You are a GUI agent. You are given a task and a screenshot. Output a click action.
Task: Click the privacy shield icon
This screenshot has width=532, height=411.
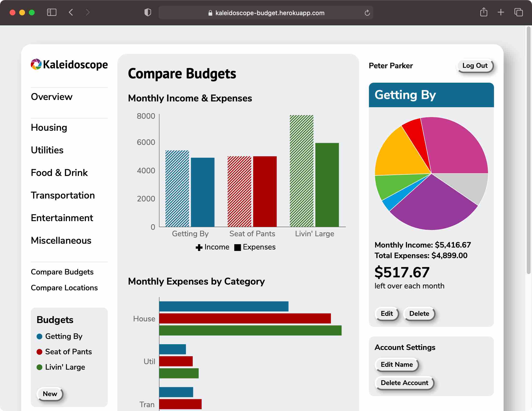click(x=148, y=12)
